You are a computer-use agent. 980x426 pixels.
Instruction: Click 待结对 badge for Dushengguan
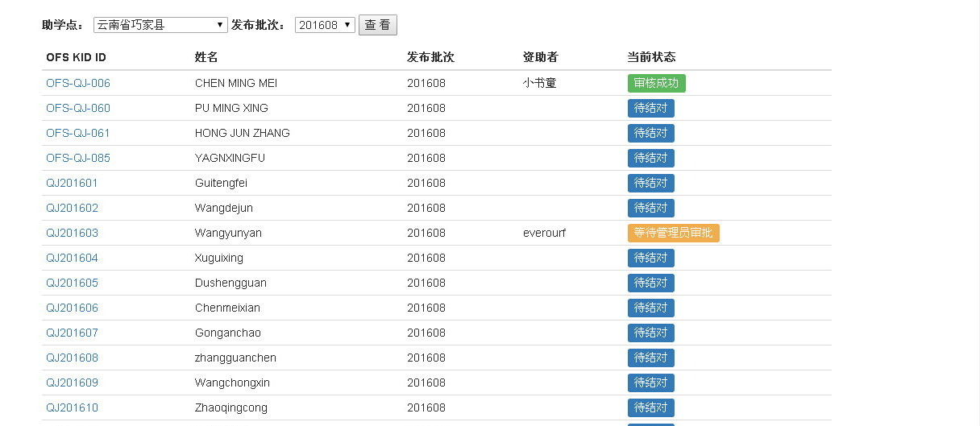coord(651,283)
